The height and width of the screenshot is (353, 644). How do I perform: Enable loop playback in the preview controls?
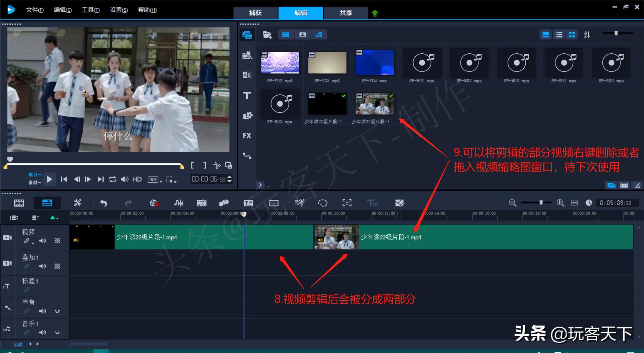(112, 179)
